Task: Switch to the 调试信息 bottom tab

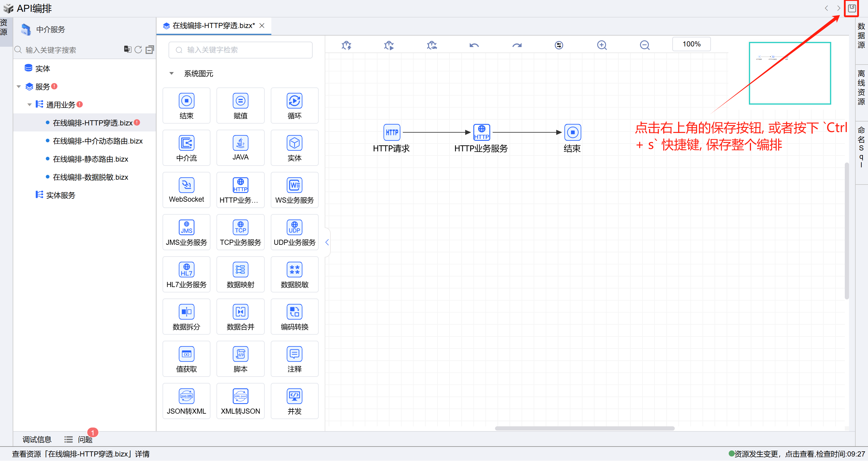Action: (x=37, y=439)
